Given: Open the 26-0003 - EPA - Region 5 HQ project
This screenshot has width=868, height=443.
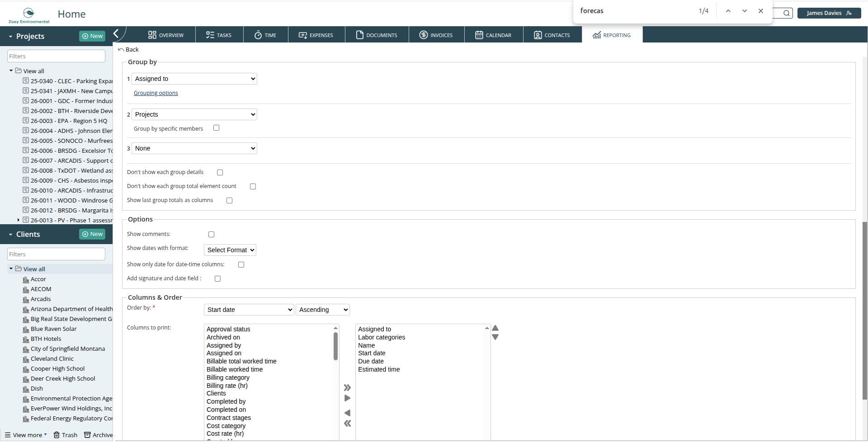Looking at the screenshot, I should 69,121.
